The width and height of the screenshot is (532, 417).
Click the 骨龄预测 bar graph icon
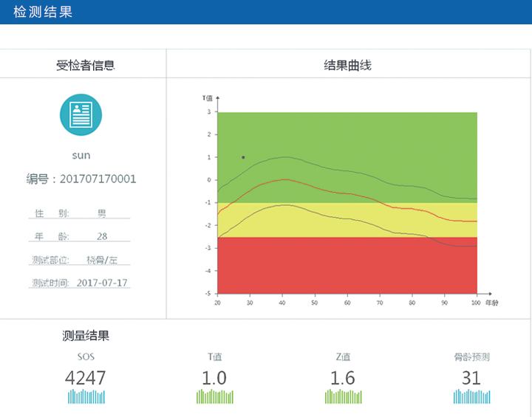pyautogui.click(x=472, y=396)
